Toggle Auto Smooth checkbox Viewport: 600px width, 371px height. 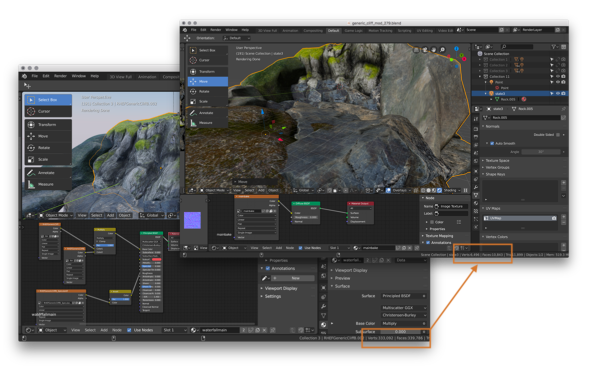tap(492, 143)
